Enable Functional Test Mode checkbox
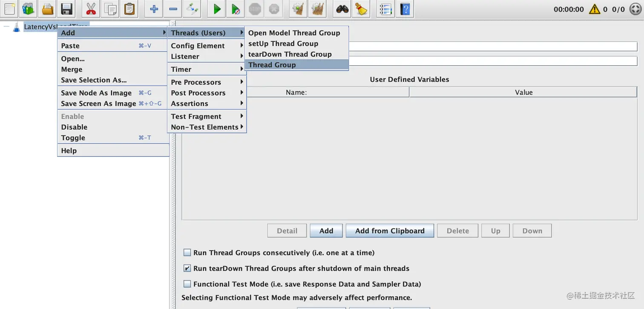644x309 pixels. coord(187,284)
